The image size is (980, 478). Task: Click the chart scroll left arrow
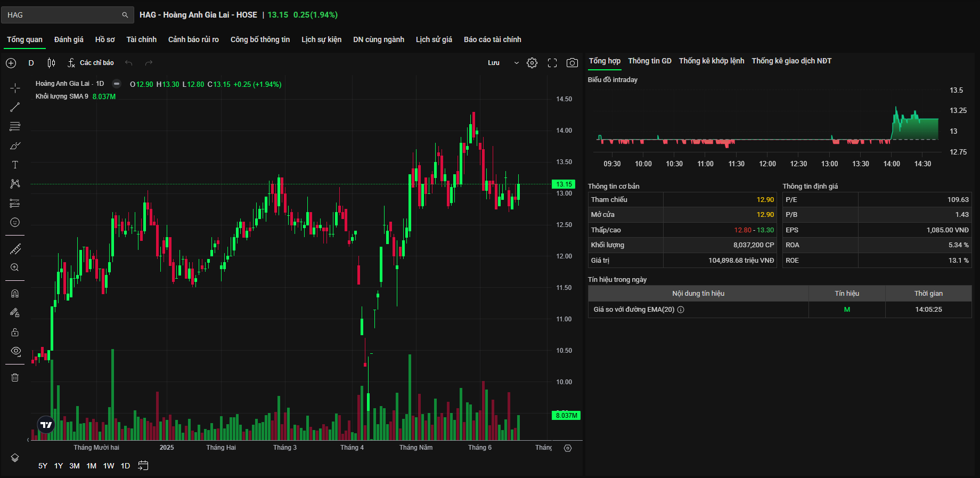28,440
